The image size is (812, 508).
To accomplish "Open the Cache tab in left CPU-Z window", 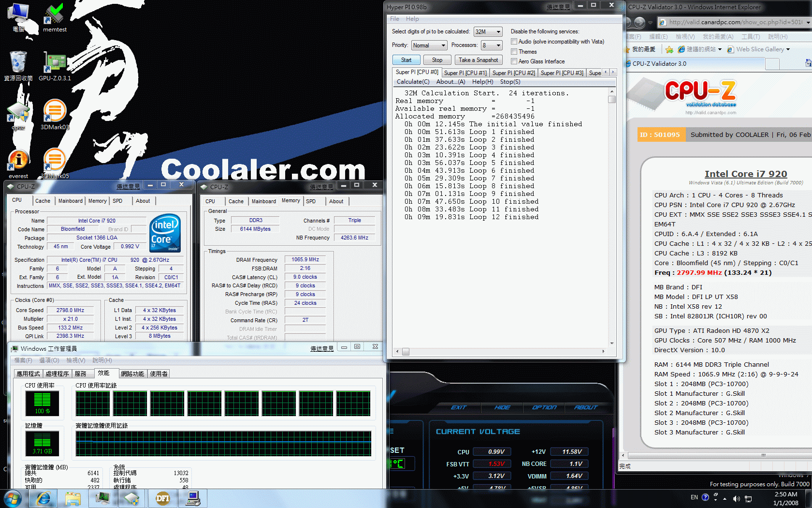I will tap(43, 201).
